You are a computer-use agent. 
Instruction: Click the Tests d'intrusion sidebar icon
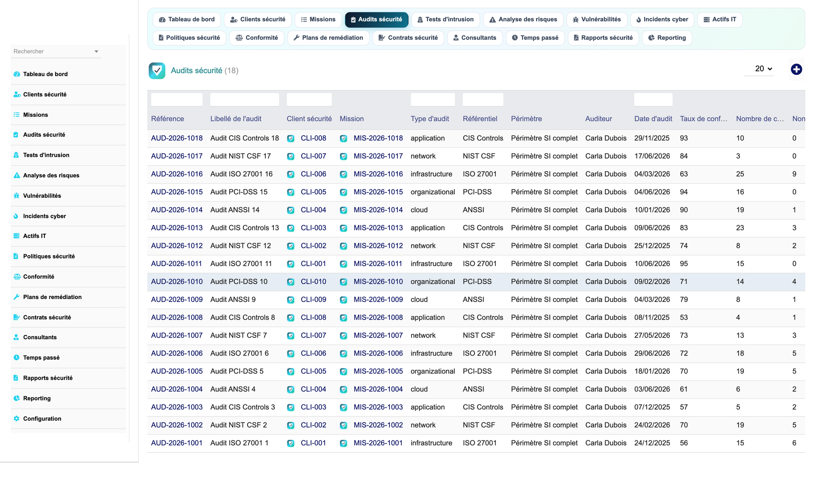(16, 155)
